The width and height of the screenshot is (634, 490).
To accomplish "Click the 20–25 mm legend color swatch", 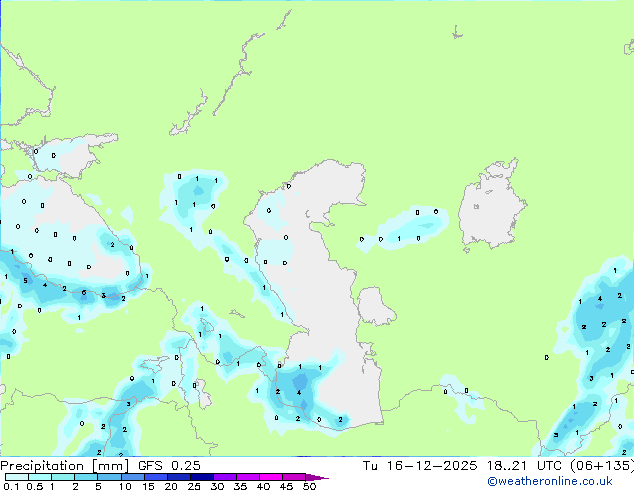I will click(179, 477).
